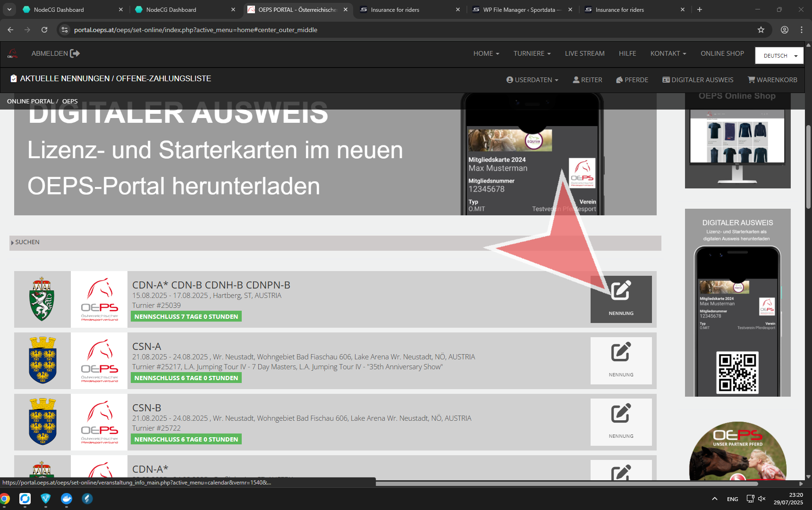Open DIGITALER AUSWEIS in the toolbar

(x=698, y=80)
